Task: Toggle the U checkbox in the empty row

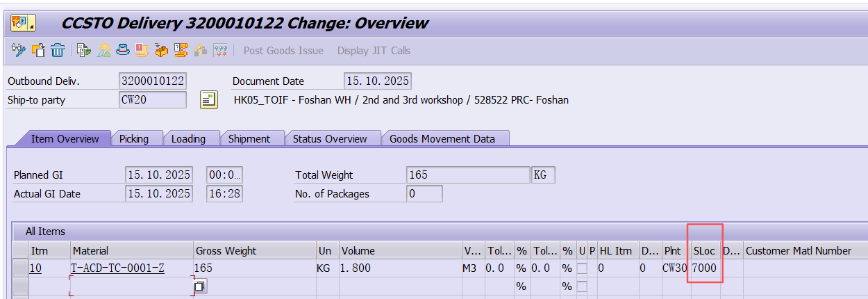Action: [x=582, y=286]
